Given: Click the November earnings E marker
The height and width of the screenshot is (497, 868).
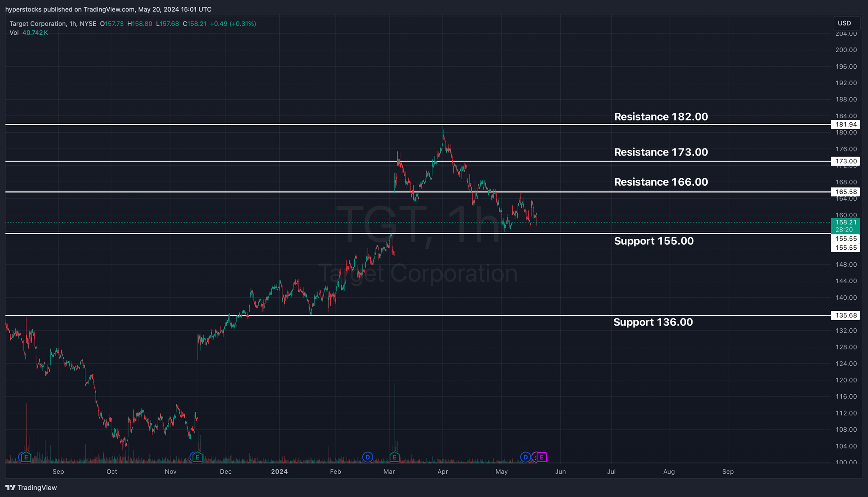Looking at the screenshot, I should pos(198,457).
